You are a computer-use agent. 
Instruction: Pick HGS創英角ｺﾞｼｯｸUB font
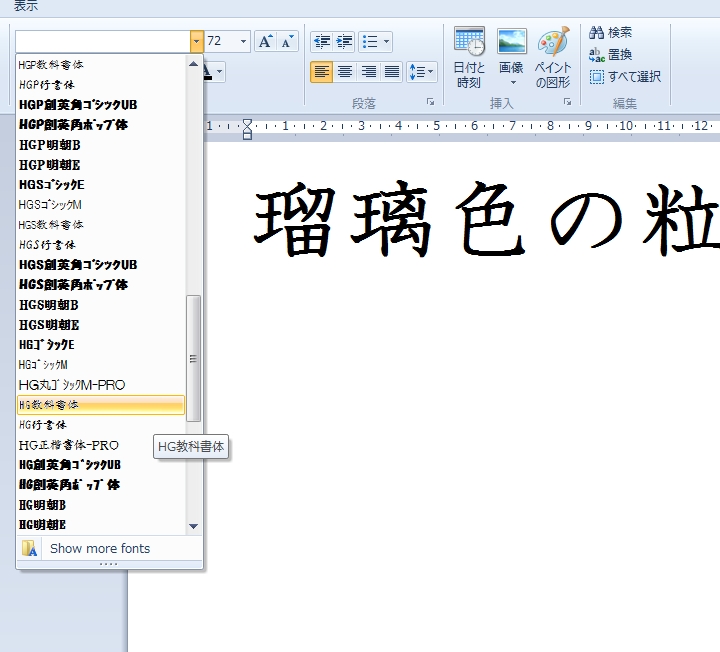coord(101,265)
